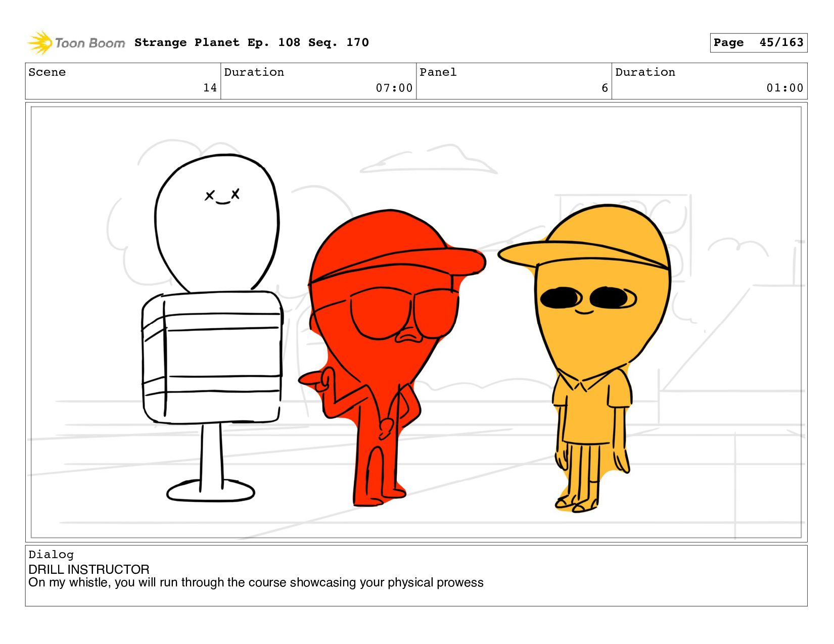834x644 pixels.
Task: Click the scene duration value '07:00'
Action: click(x=394, y=88)
